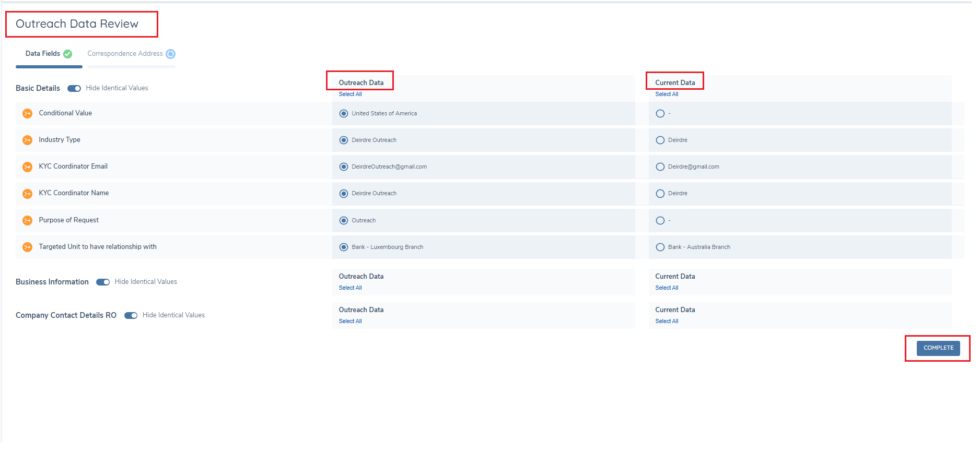Image resolution: width=980 pixels, height=452 pixels.
Task: Click Select All under Business Information Current Data
Action: pos(667,288)
